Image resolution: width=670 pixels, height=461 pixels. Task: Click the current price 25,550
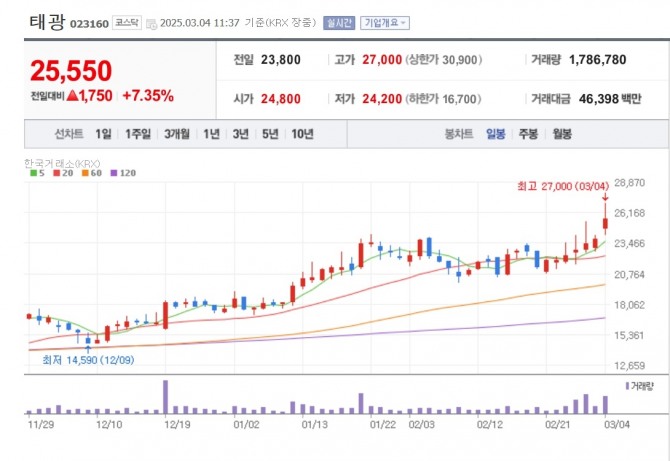71,70
